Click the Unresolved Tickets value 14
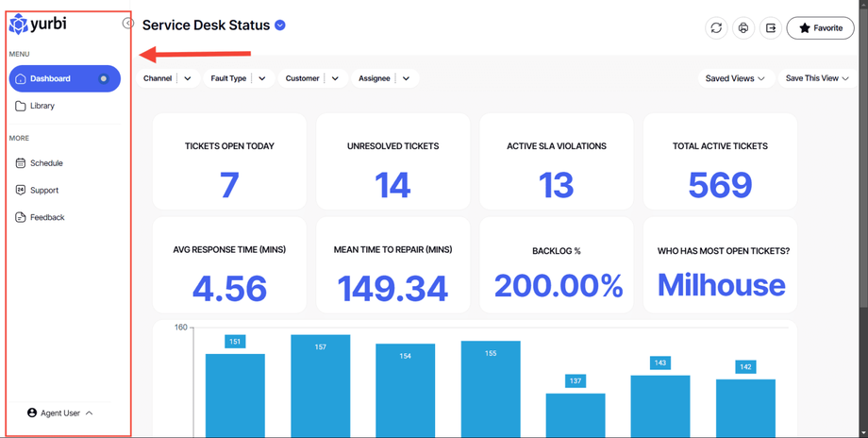The image size is (868, 438). point(392,185)
